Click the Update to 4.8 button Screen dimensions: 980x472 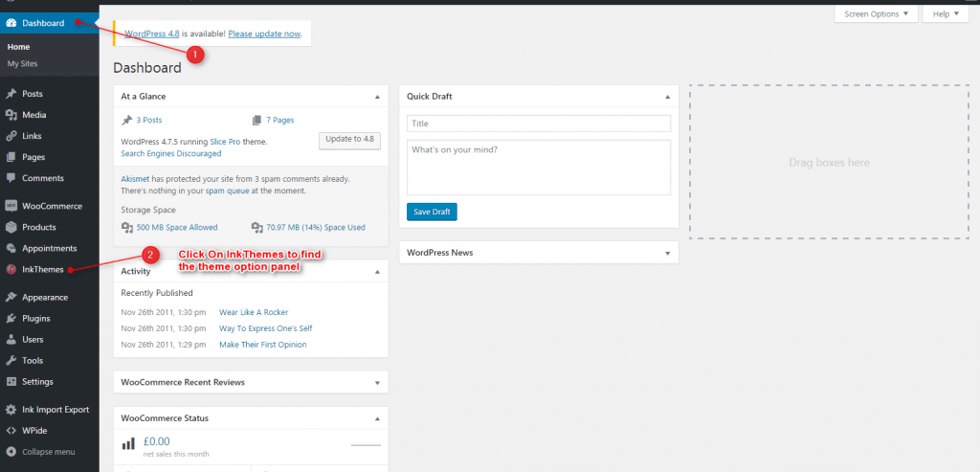coord(349,140)
